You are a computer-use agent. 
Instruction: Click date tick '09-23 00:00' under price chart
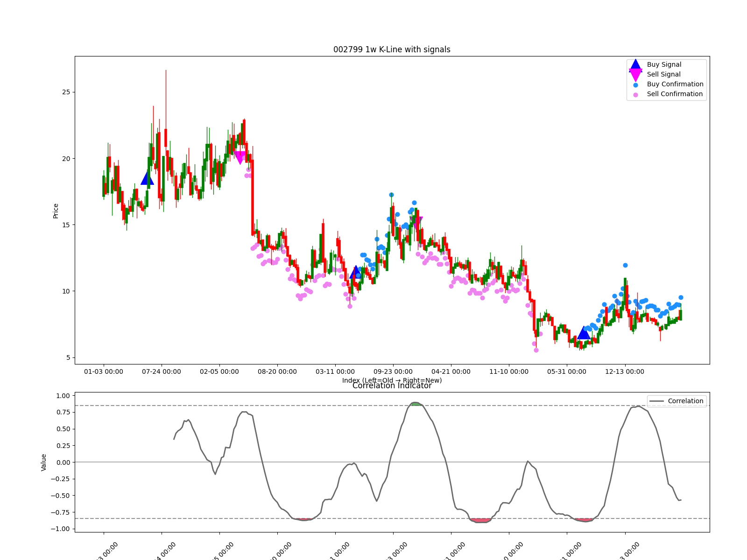(x=393, y=371)
